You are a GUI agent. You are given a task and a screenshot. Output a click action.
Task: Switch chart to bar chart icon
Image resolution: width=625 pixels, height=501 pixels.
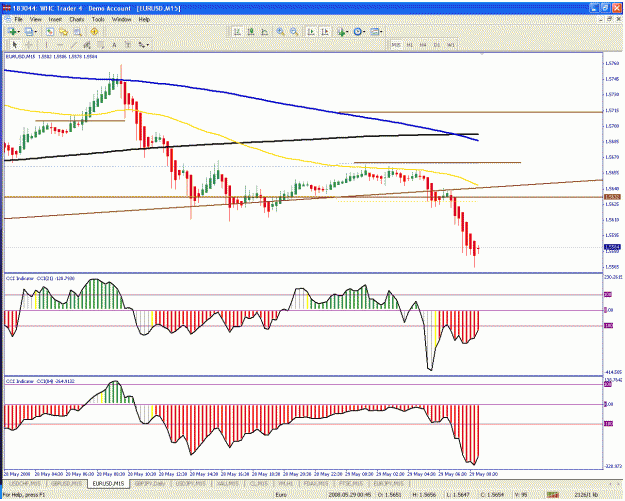click(237, 32)
